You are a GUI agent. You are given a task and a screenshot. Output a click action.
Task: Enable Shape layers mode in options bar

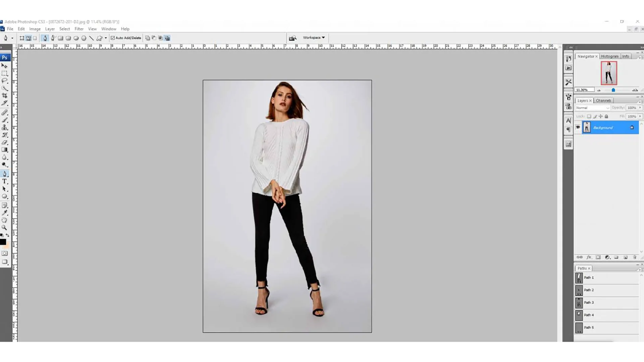tap(22, 38)
